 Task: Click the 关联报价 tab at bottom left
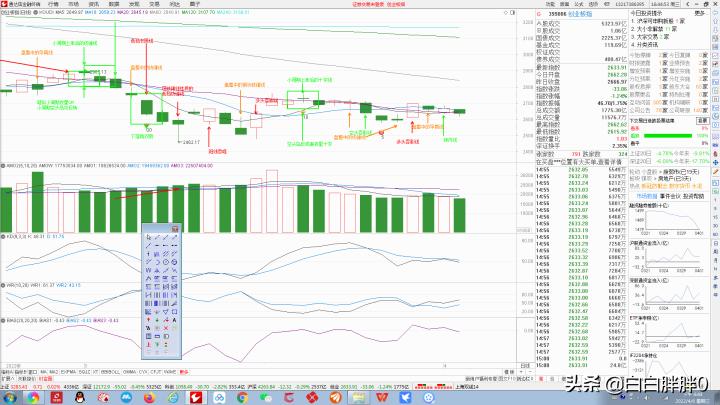coord(26,379)
